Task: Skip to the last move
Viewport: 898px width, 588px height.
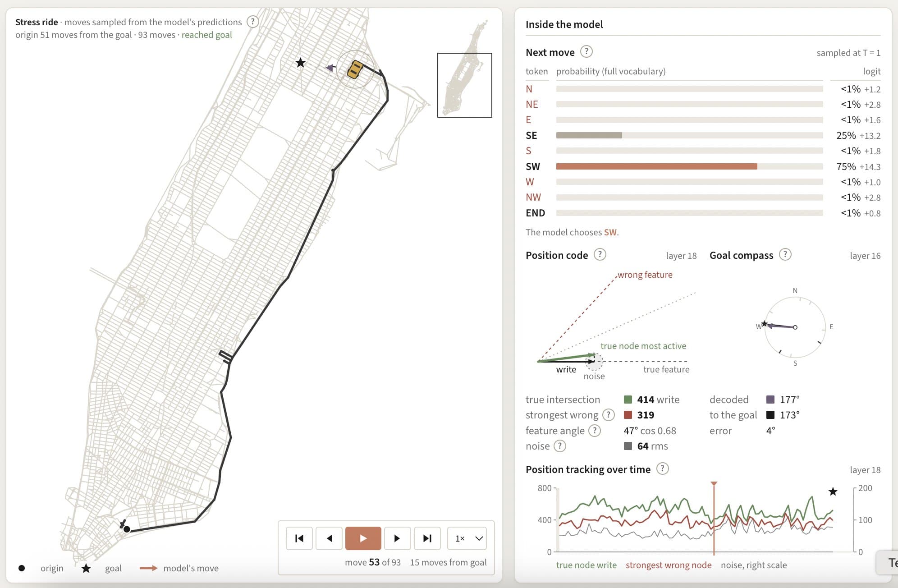Action: click(x=427, y=538)
